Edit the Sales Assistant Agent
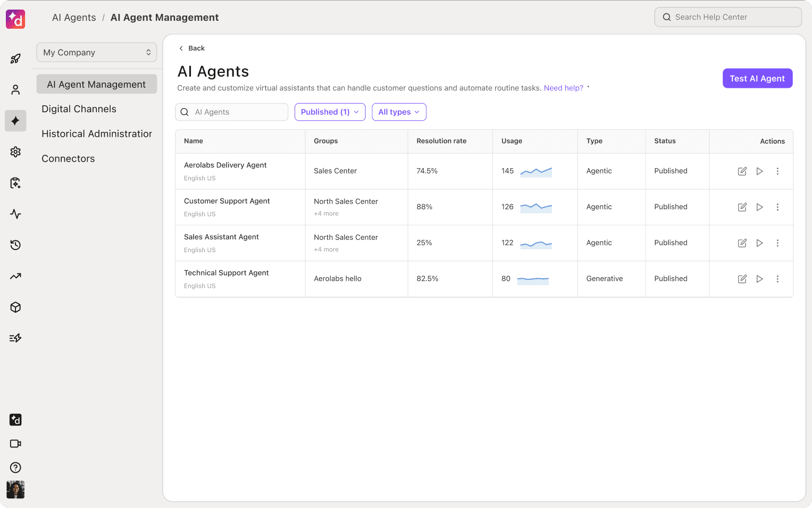The height and width of the screenshot is (508, 812). click(742, 243)
